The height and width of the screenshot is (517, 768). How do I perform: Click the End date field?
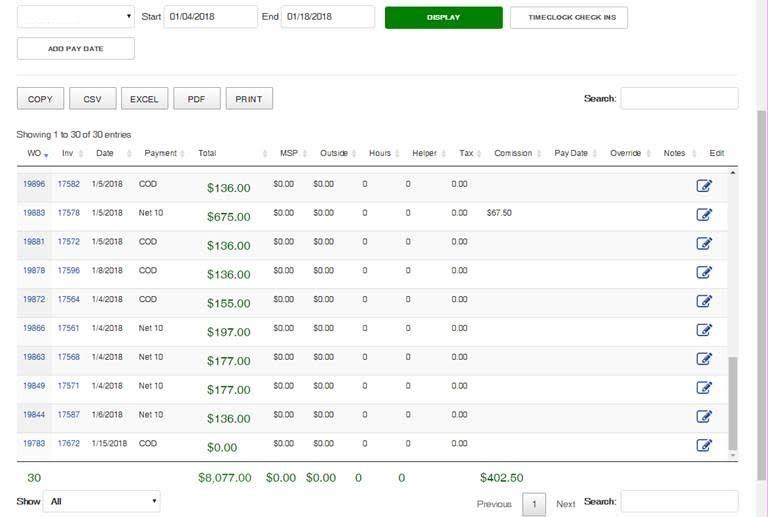(328, 17)
